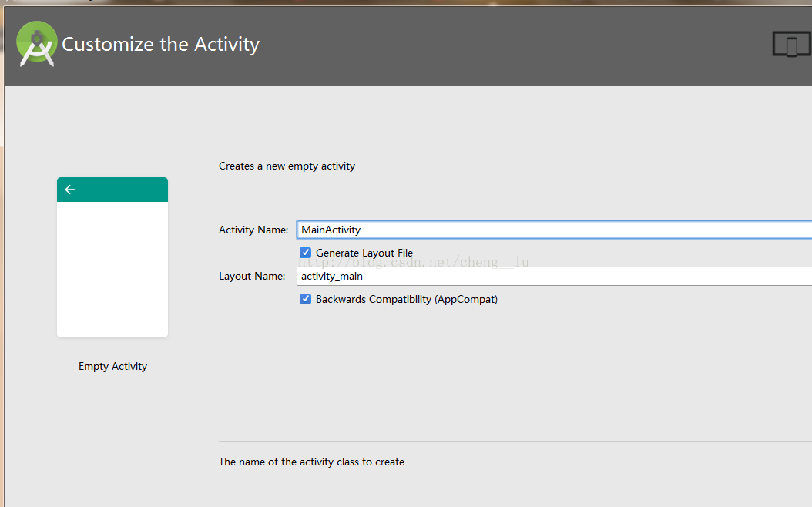This screenshot has width=812, height=507.
Task: Click 'The name of the activity class' hint
Action: coord(311,462)
